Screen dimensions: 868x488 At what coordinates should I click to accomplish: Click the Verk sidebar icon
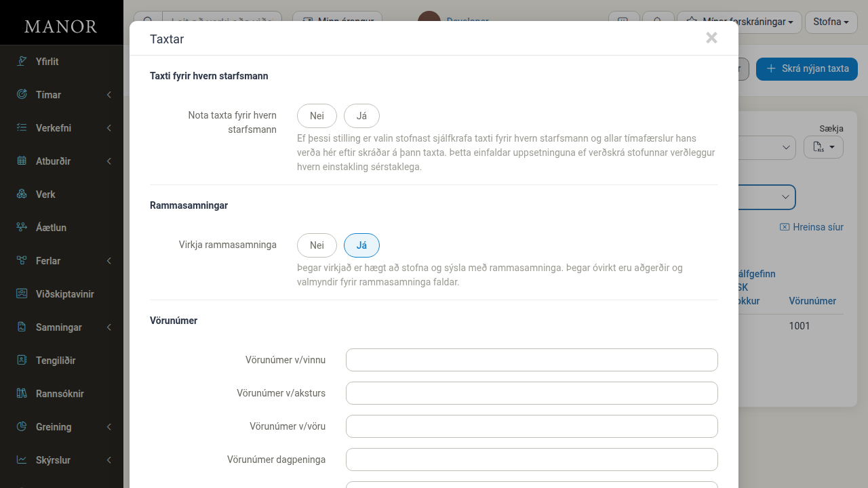(x=22, y=195)
